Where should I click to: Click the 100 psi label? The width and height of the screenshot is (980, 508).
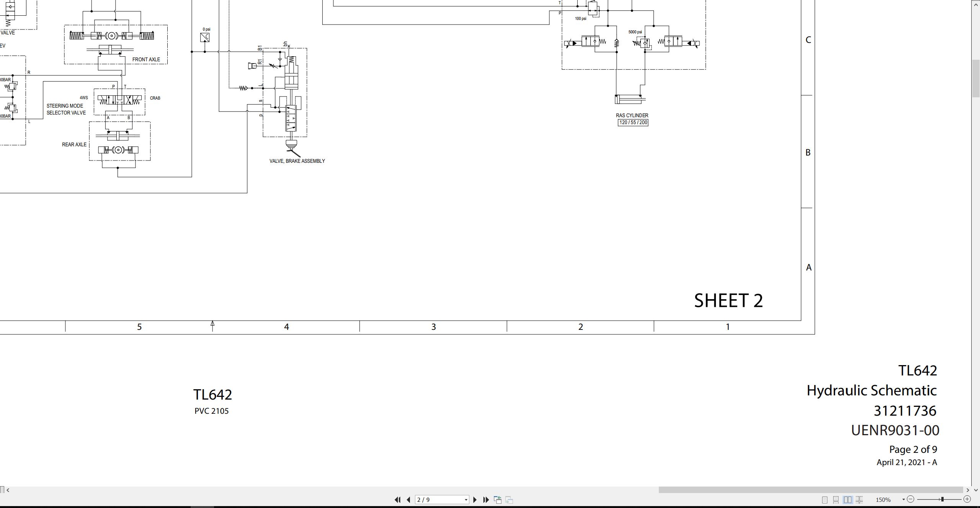pyautogui.click(x=581, y=18)
